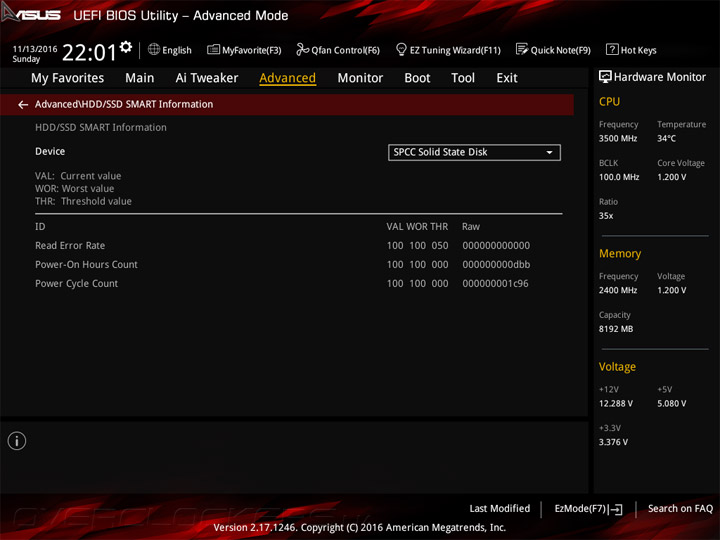Click BCLK value 100.0 MHz

coord(619,177)
